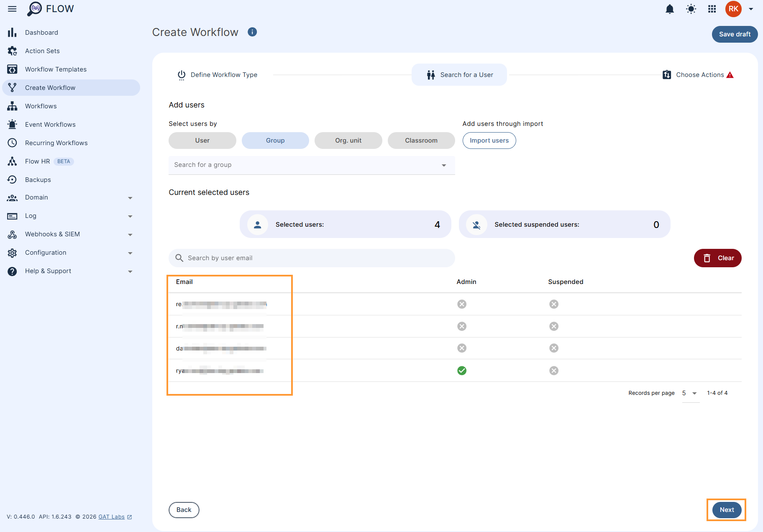
Task: Expand the Configuration submenu arrow
Action: coord(130,253)
